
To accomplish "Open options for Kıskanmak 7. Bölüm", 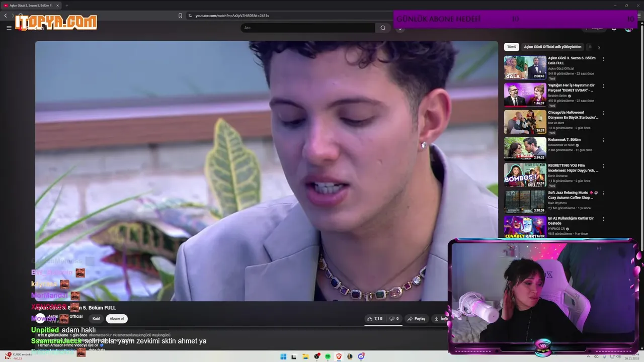I will point(603,140).
